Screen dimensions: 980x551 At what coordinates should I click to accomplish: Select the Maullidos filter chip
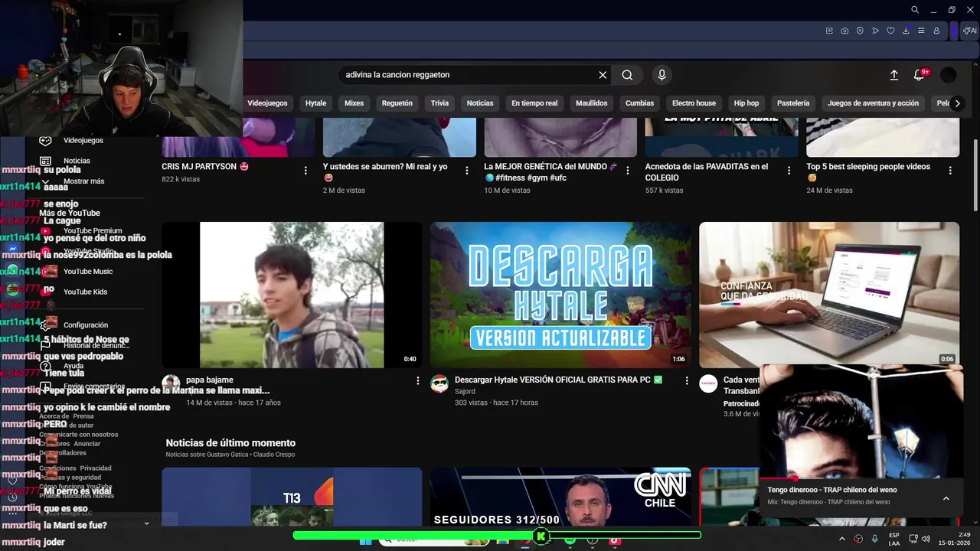tap(591, 103)
